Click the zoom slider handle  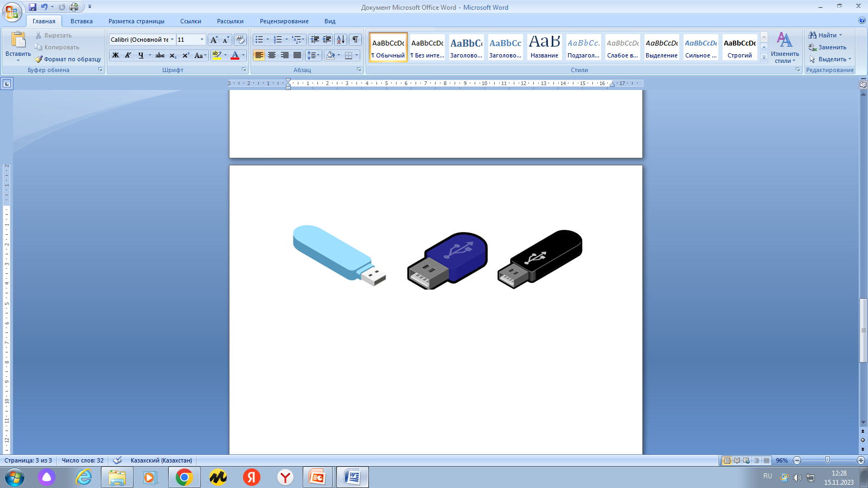click(827, 460)
